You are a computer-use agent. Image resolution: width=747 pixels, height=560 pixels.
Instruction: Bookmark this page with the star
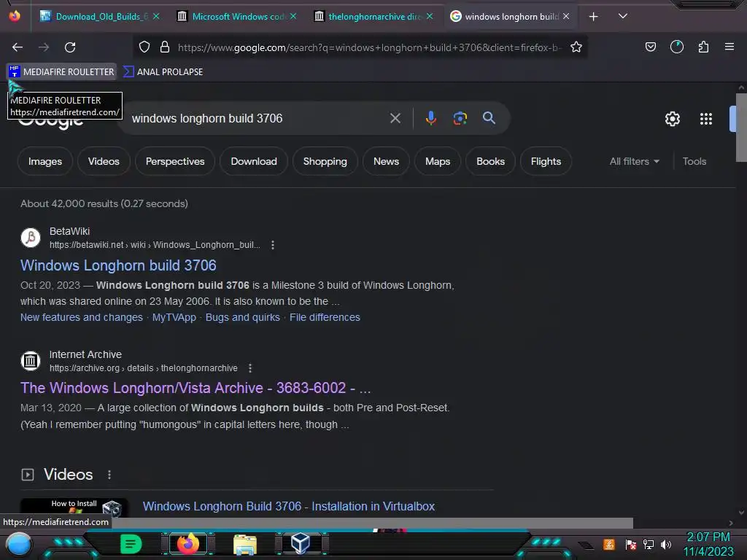coord(576,47)
